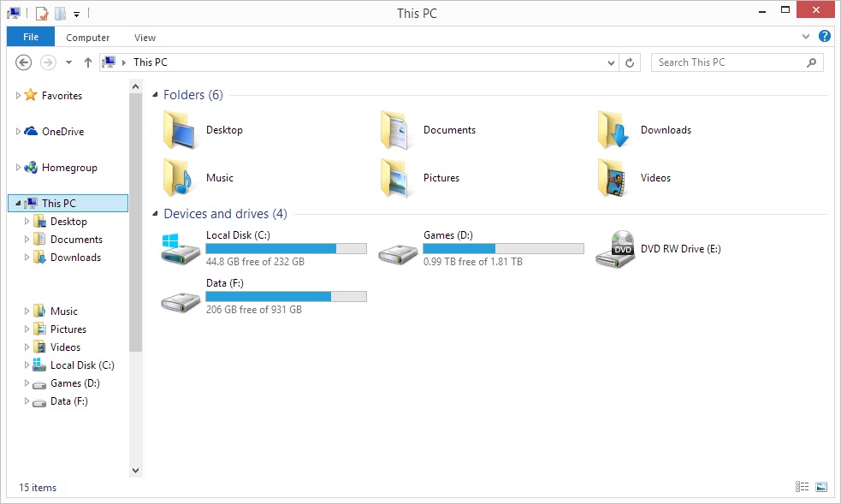
Task: Select Pictures in the sidebar tree
Action: pyautogui.click(x=68, y=329)
